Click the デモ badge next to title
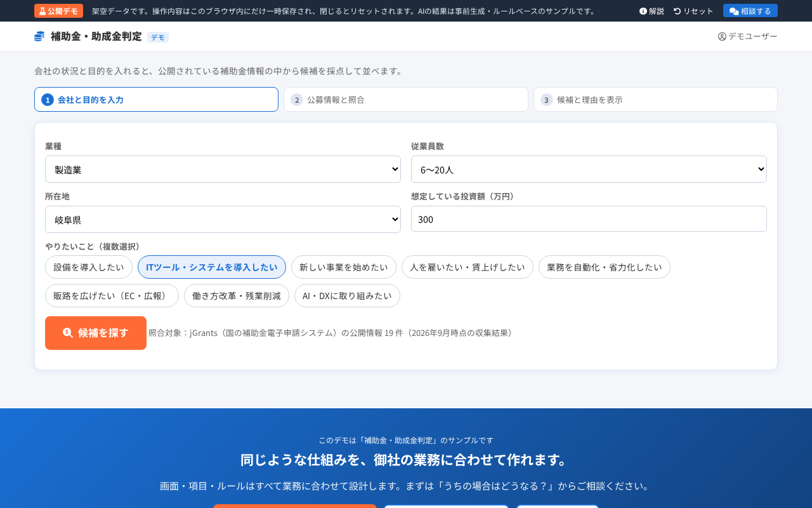Screen dimensions: 812x508 pos(158,37)
